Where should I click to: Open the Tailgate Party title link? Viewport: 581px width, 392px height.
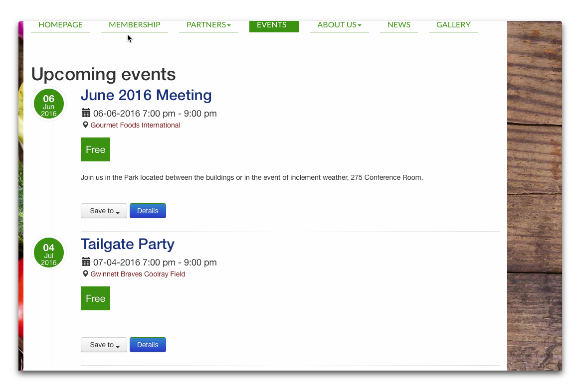[x=128, y=244]
